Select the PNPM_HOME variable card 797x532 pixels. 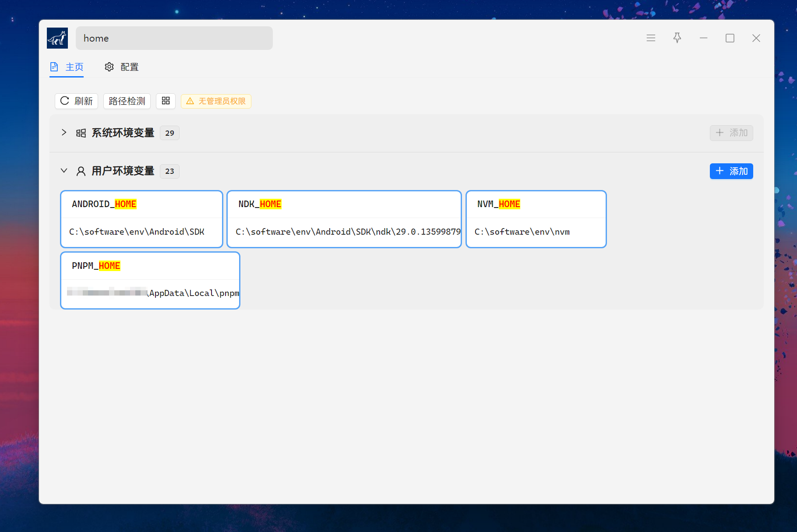pyautogui.click(x=150, y=266)
